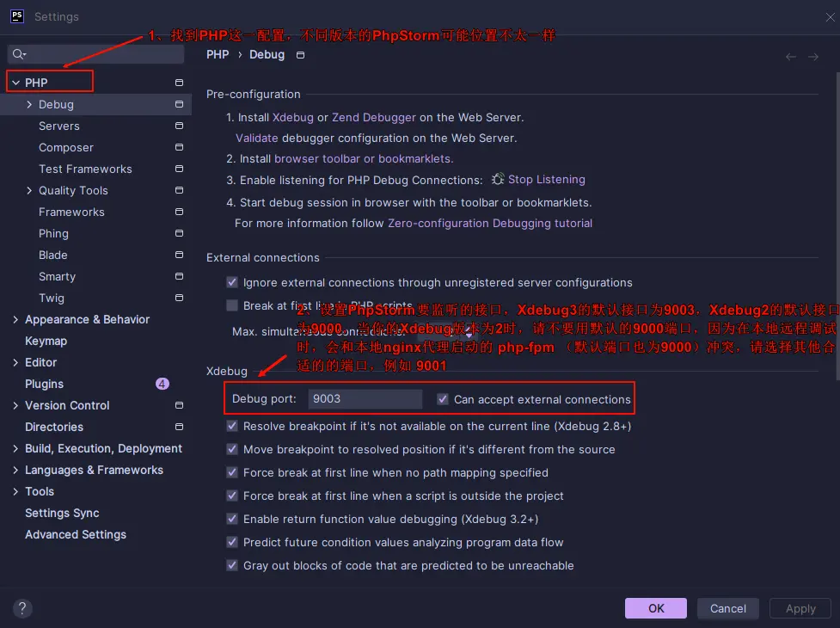This screenshot has height=628, width=840.
Task: Open Plugins settings page
Action: [x=44, y=384]
